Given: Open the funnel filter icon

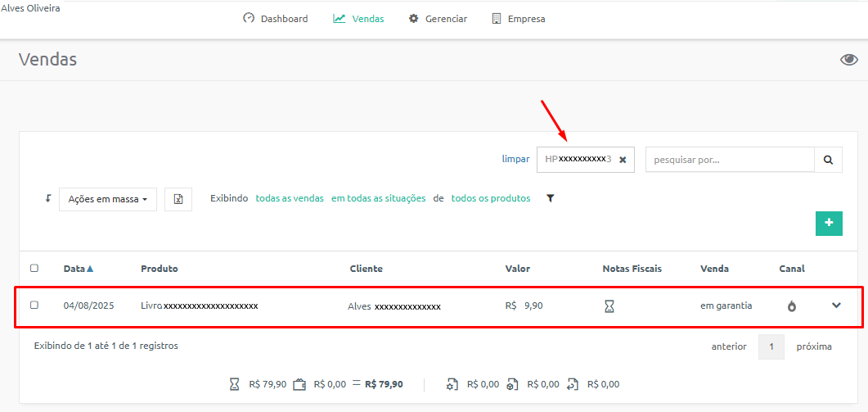Looking at the screenshot, I should 550,198.
